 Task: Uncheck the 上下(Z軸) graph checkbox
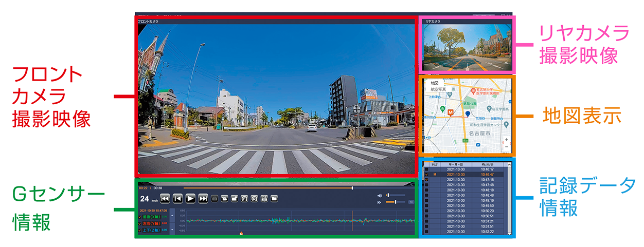click(x=141, y=230)
